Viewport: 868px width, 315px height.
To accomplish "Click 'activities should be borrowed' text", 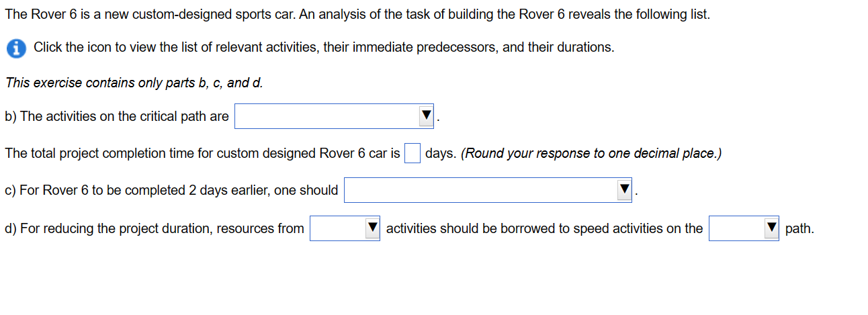I will point(544,228).
